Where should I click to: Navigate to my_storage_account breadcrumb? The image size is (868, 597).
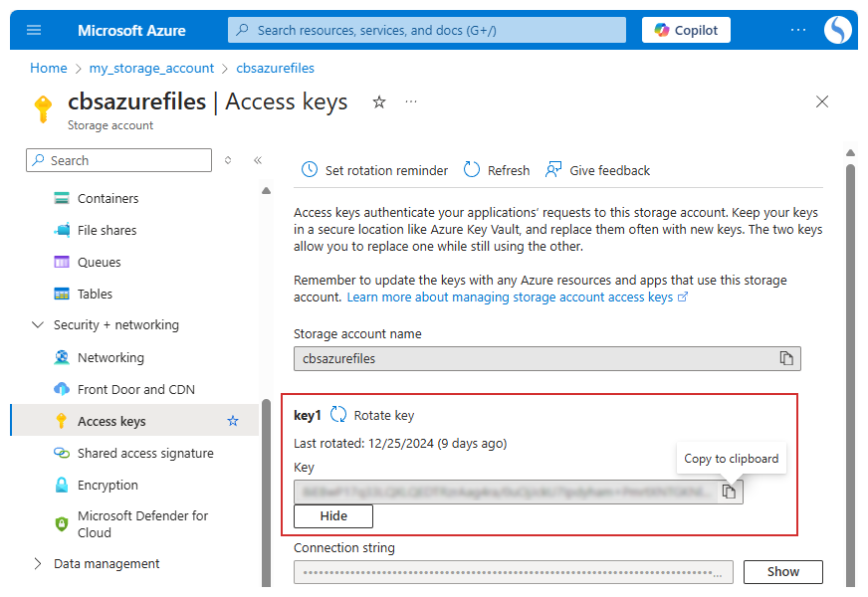point(151,68)
